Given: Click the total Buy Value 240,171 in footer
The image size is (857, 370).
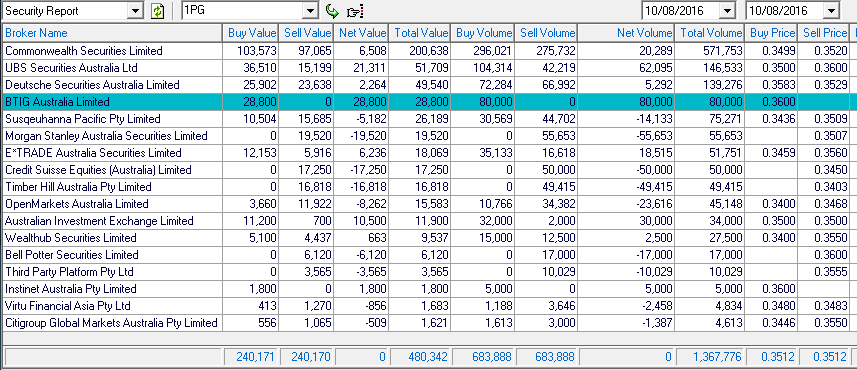Looking at the screenshot, I should coord(251,357).
